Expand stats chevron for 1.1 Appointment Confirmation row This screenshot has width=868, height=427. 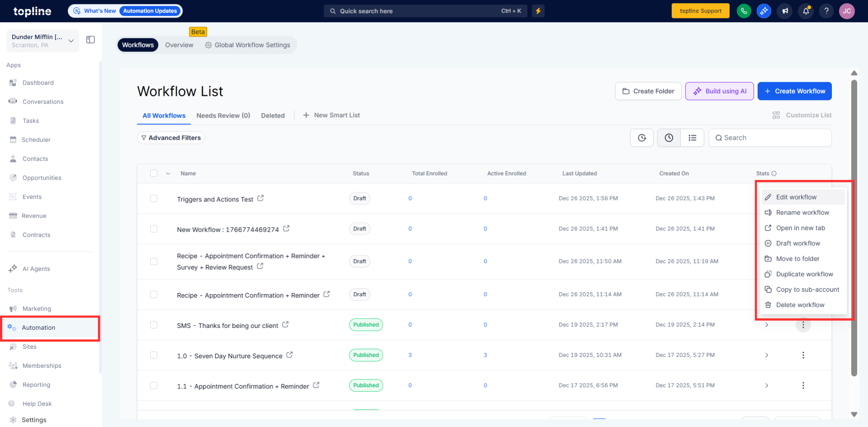766,385
